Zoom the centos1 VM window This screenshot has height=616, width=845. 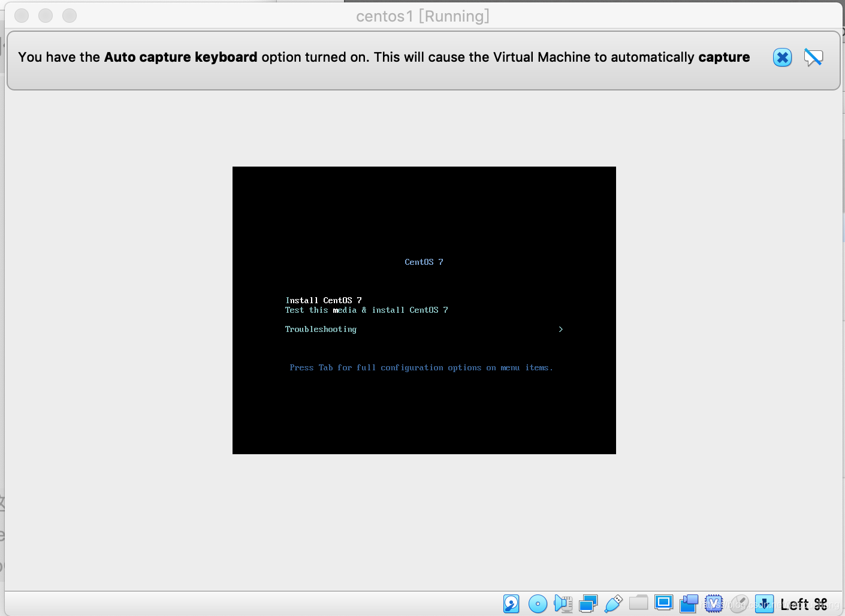tap(70, 16)
